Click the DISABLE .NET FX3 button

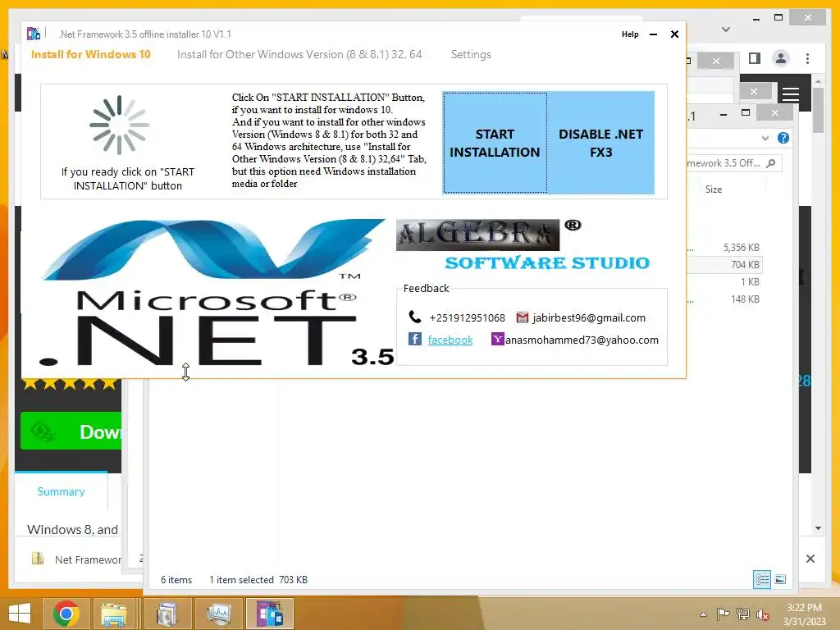600,143
